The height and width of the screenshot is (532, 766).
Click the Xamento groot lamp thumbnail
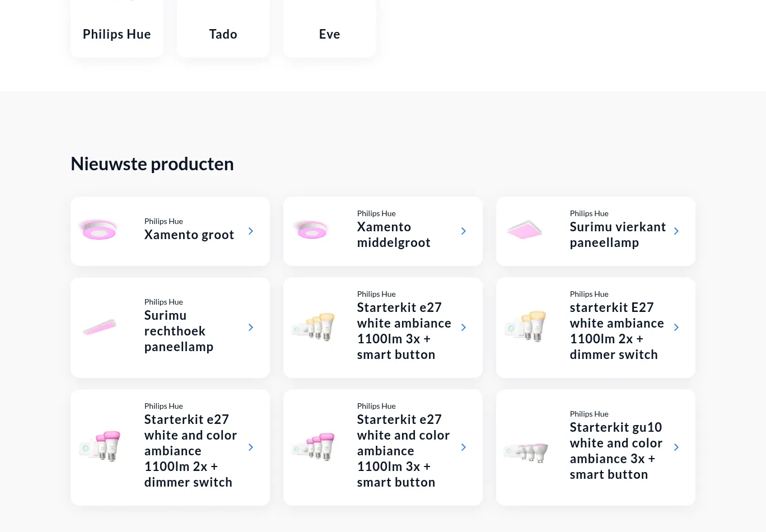[x=100, y=231]
